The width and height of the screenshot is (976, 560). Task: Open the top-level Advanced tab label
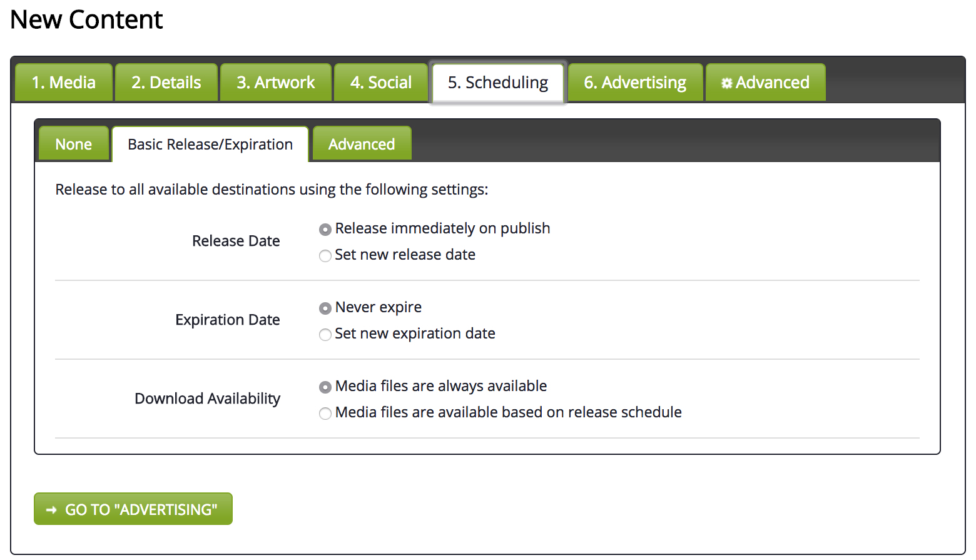[x=773, y=83]
